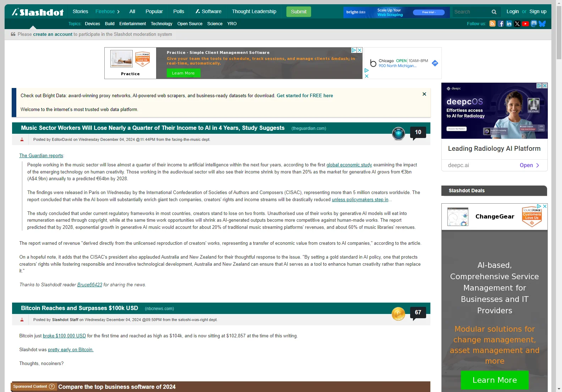Click the create an account link
Screen dimensions: 562x392
coord(53,34)
